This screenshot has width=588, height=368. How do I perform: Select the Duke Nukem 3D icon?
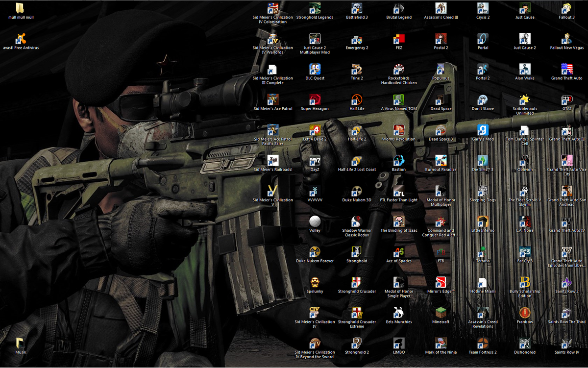click(x=357, y=191)
